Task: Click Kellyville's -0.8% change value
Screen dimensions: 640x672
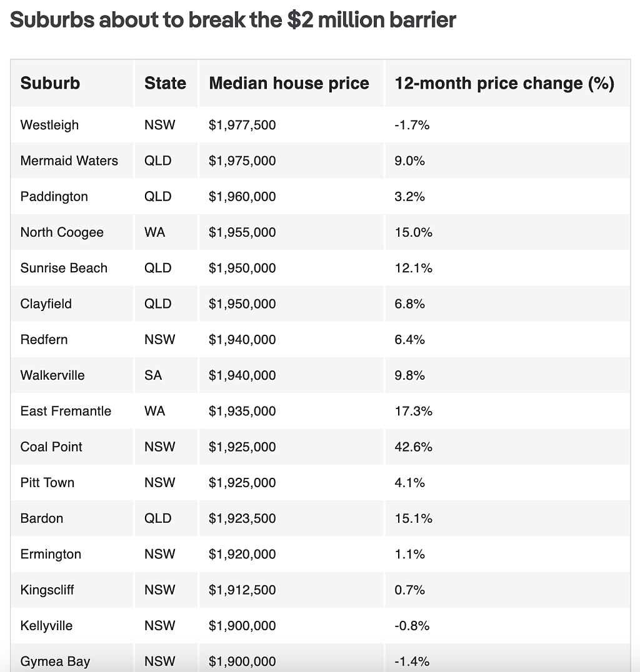Action: pos(412,626)
